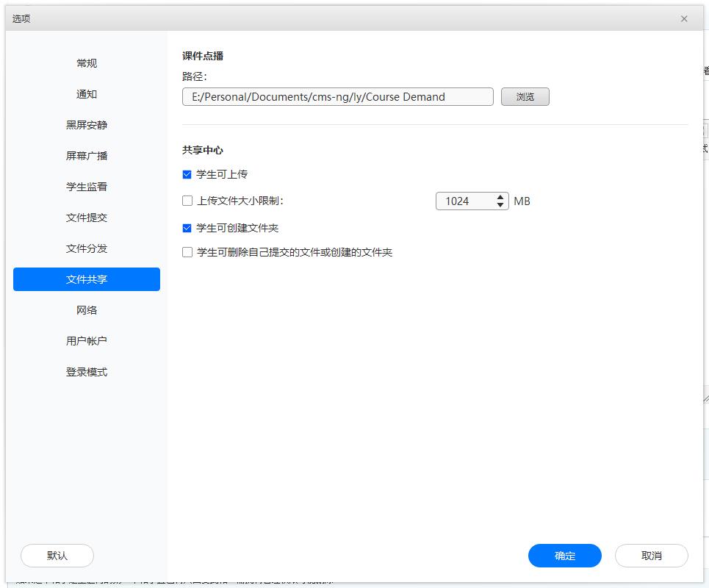Image resolution: width=709 pixels, height=588 pixels.
Task: Open the 网络 settings section
Action: (86, 309)
